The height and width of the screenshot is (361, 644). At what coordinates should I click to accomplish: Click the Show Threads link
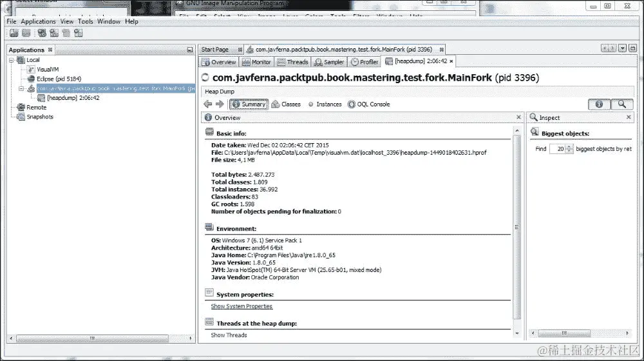coord(229,335)
